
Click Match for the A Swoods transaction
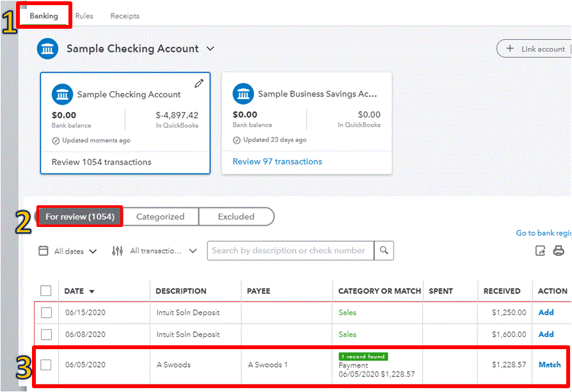pos(550,365)
